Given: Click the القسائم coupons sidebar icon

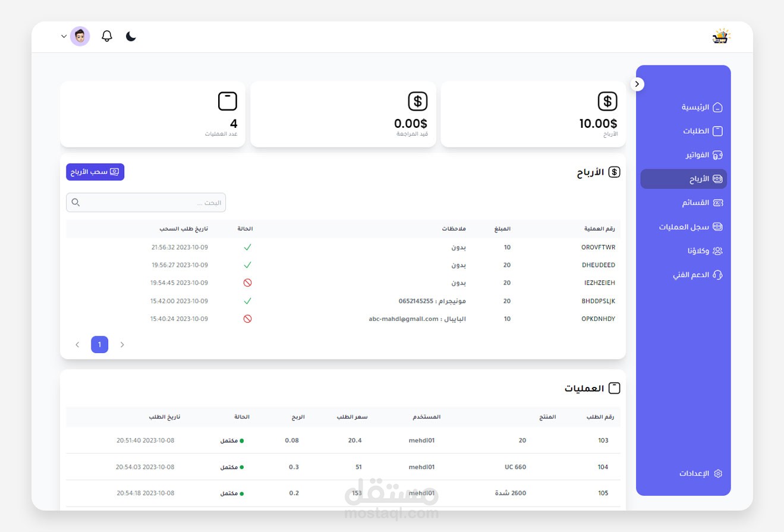Looking at the screenshot, I should (x=717, y=203).
